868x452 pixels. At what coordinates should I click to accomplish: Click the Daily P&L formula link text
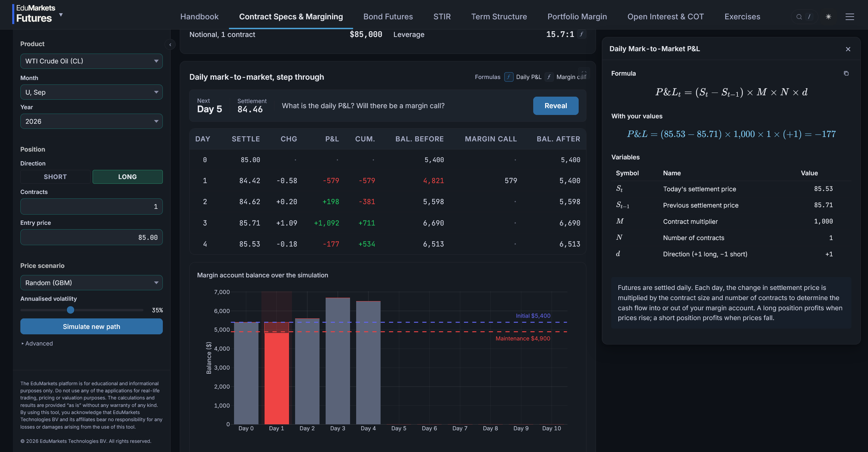(x=528, y=77)
